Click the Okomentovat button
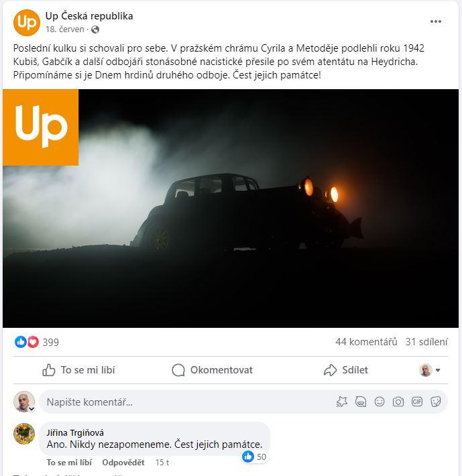This screenshot has width=462, height=476. [212, 370]
